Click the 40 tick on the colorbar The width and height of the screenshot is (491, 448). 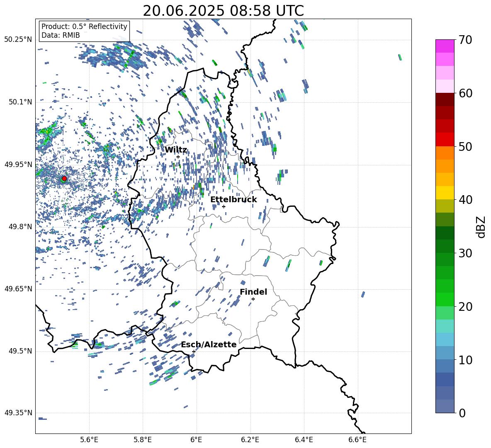click(x=465, y=200)
